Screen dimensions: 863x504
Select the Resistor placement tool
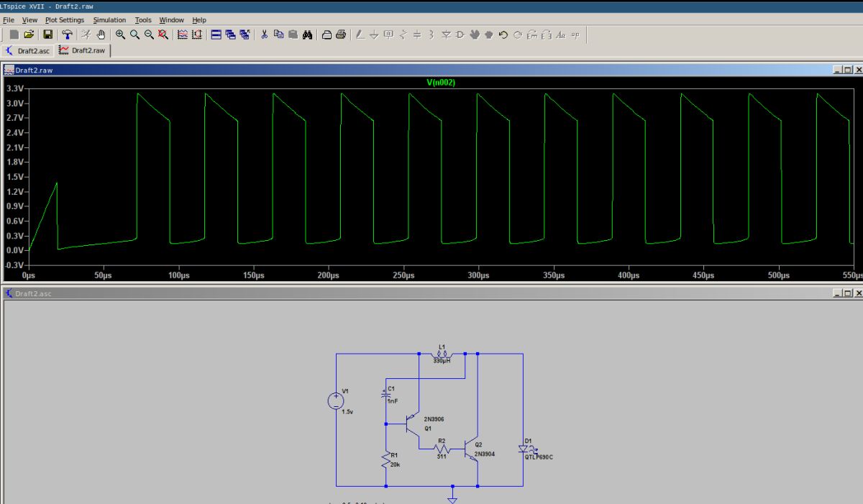(x=403, y=35)
